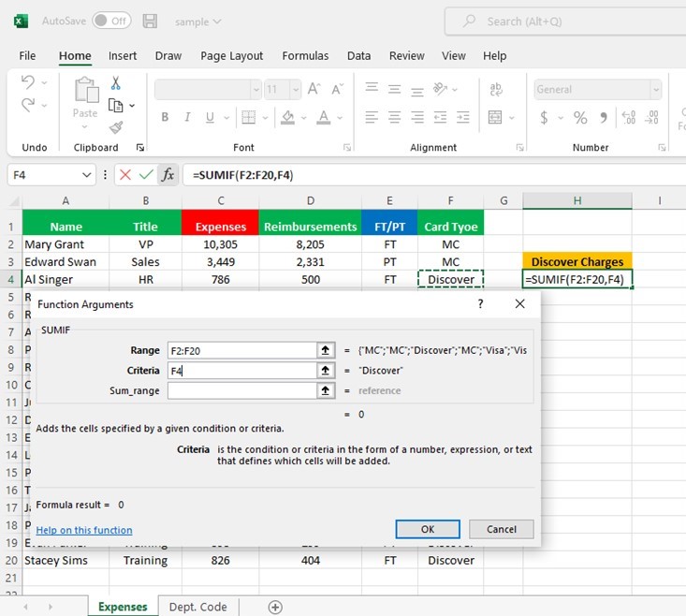The image size is (686, 616).
Task: Toggle Bold formatting
Action: [165, 117]
